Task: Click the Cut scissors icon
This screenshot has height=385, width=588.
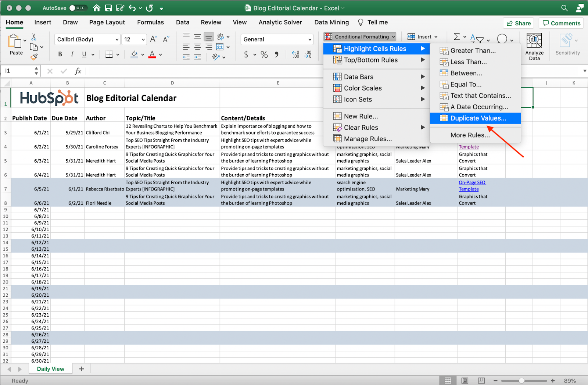Action: point(34,37)
